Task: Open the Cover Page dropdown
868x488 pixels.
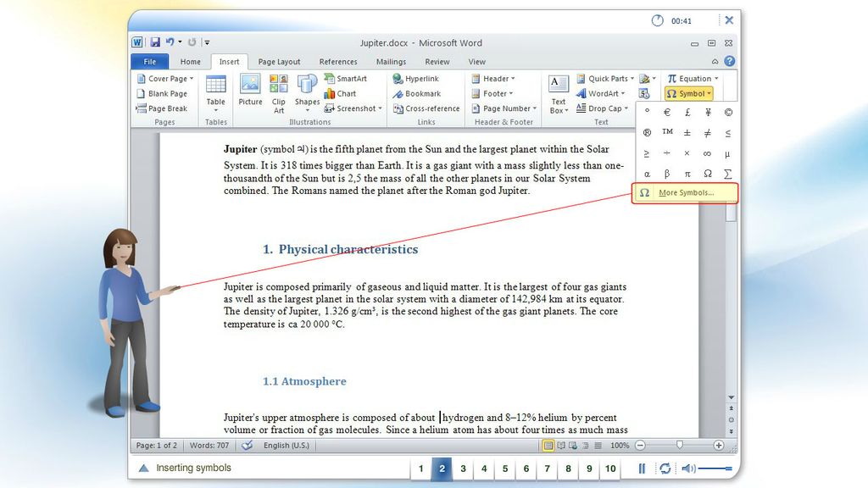Action: pyautogui.click(x=165, y=79)
